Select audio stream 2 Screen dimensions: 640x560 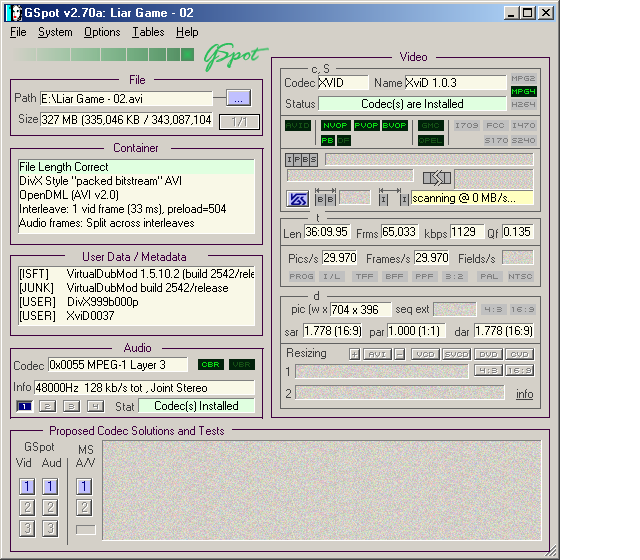48,406
